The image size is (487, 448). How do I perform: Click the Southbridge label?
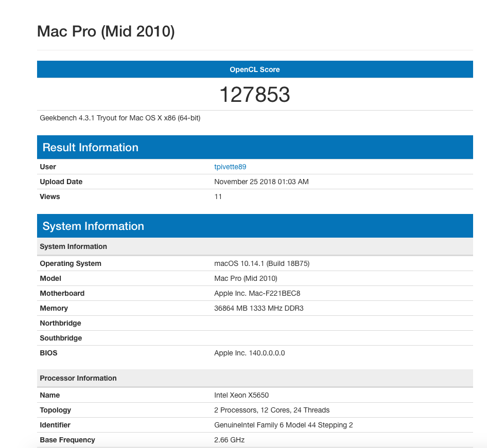(x=61, y=338)
